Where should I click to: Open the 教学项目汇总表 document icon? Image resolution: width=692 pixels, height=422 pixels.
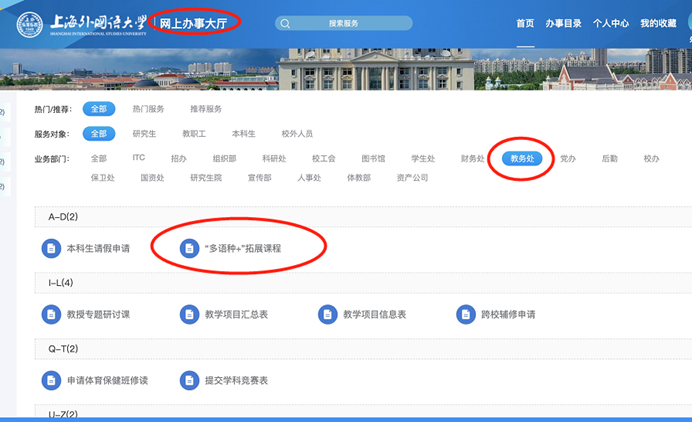click(x=189, y=315)
